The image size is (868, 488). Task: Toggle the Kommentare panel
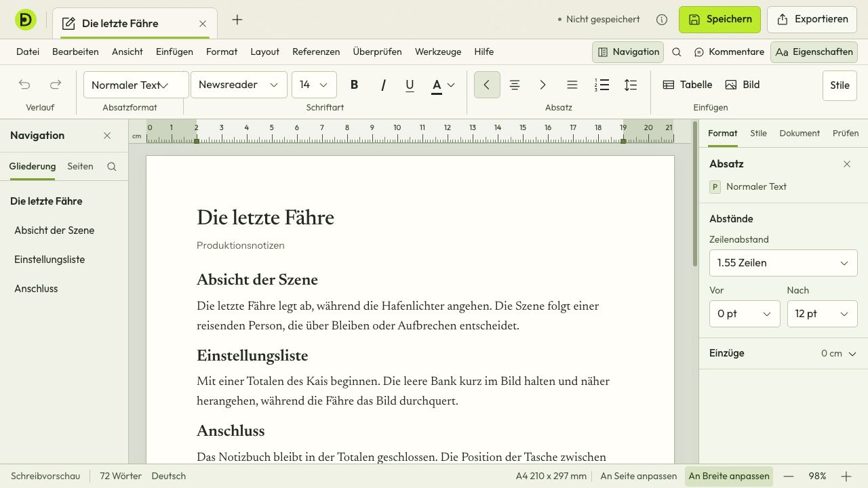[729, 52]
